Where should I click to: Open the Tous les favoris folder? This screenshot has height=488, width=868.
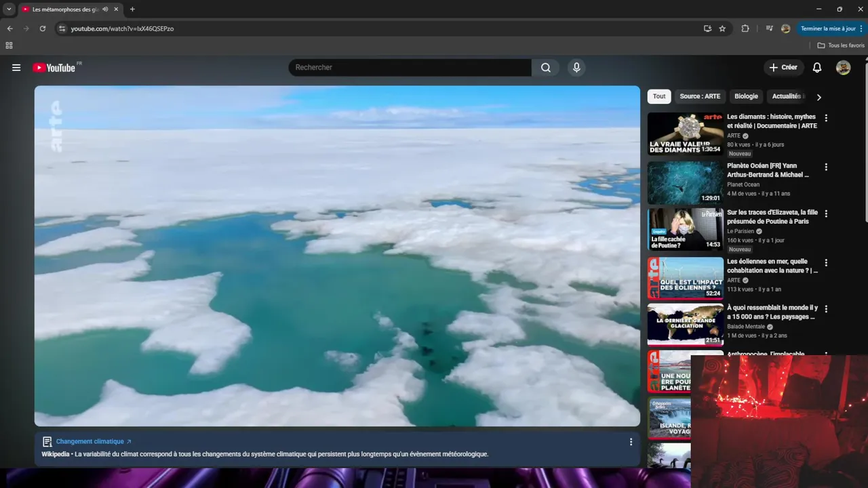[841, 45]
